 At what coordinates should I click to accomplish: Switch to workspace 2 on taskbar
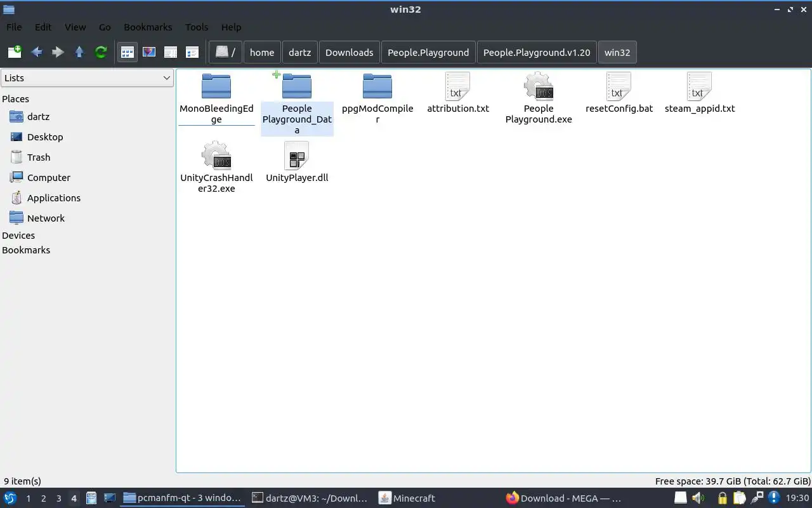[43, 498]
